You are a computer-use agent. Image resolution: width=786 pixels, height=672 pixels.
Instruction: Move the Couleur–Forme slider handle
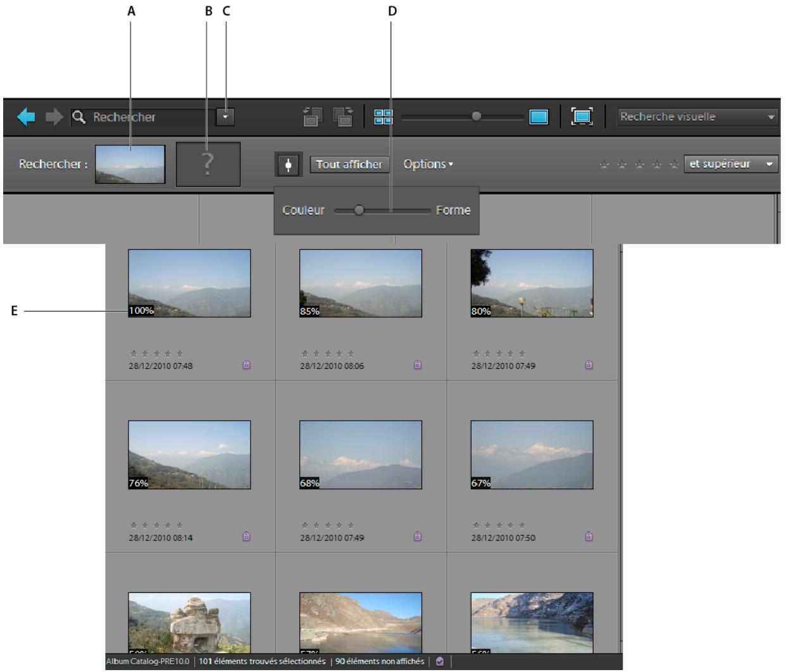pyautogui.click(x=359, y=211)
